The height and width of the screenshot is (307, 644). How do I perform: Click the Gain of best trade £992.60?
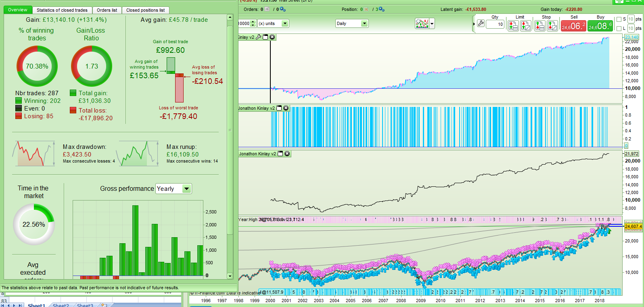click(x=170, y=50)
